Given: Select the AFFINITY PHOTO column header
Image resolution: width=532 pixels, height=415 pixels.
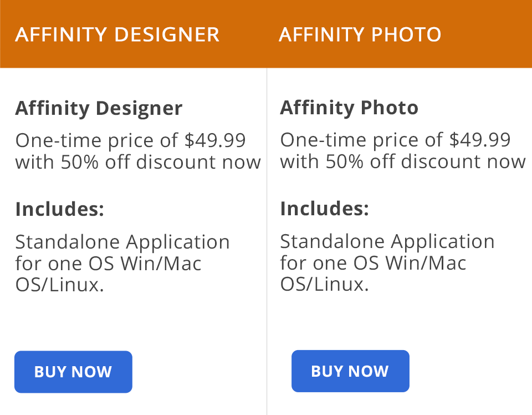Looking at the screenshot, I should [x=360, y=34].
